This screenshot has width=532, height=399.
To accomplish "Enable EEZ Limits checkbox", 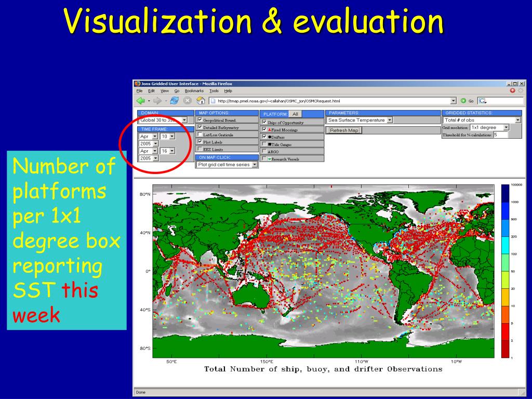I will point(200,149).
